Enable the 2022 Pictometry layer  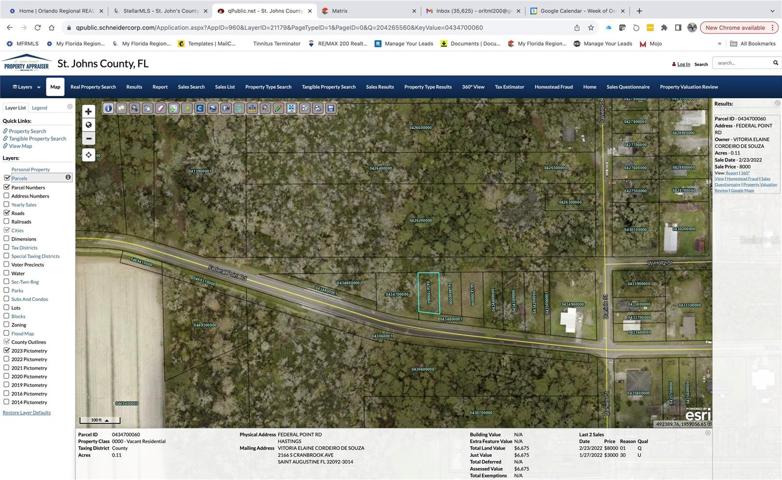[6, 359]
